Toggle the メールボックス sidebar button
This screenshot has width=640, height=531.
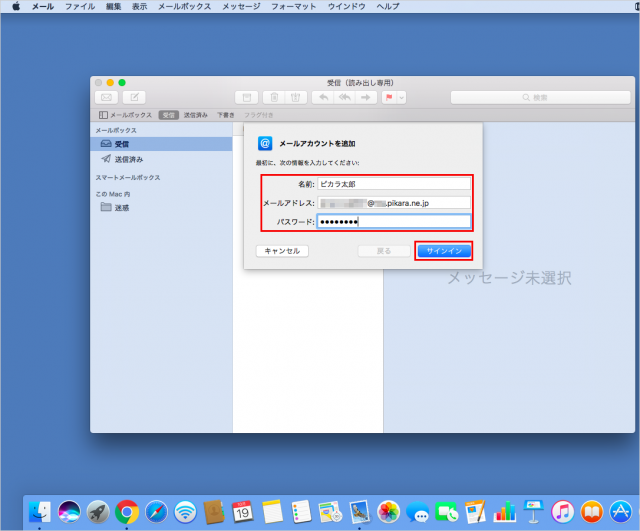pos(125,115)
